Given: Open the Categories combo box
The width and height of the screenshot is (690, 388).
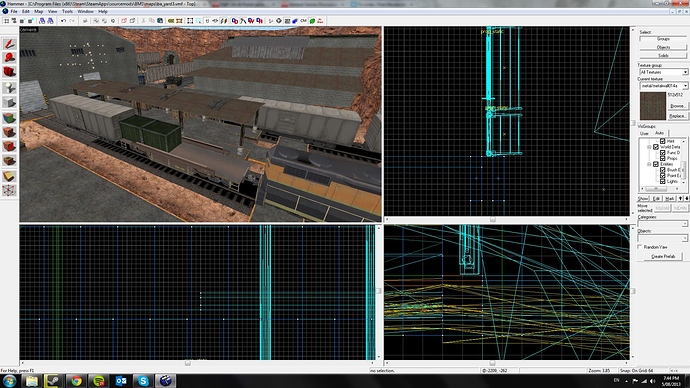Looking at the screenshot, I should coord(662,224).
